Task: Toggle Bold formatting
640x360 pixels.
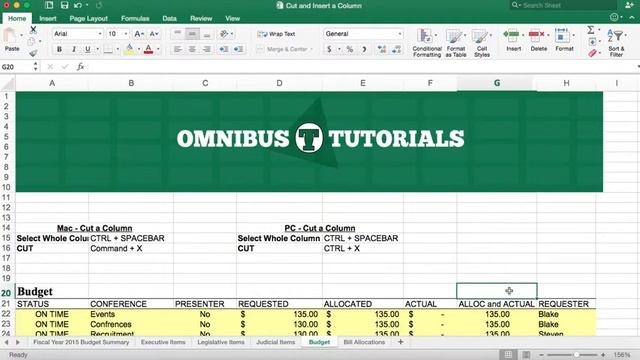Action: pyautogui.click(x=59, y=49)
